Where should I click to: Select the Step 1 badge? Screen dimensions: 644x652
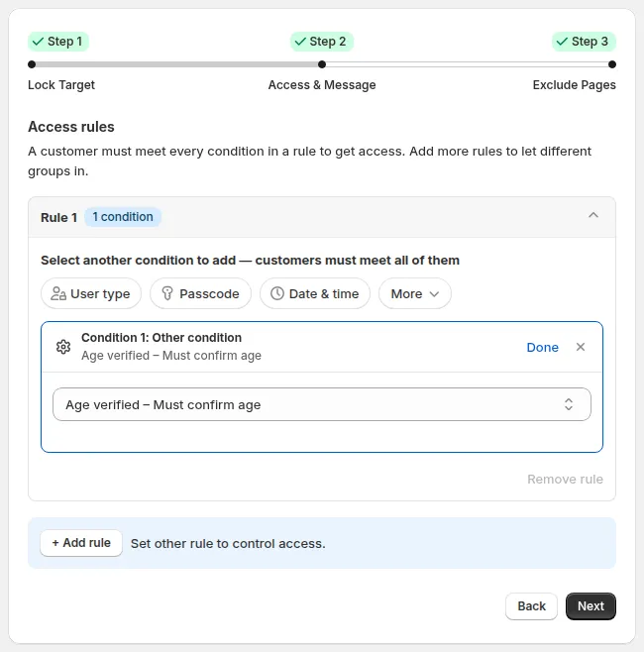pos(58,42)
